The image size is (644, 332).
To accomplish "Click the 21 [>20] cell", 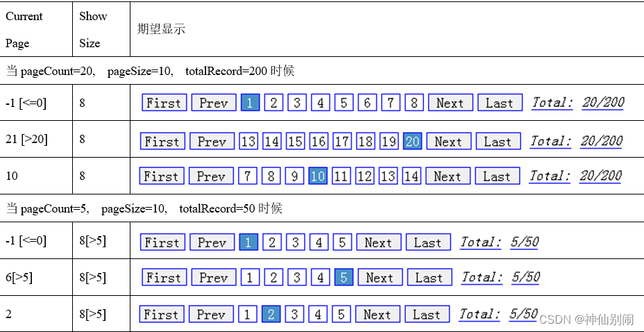I will pyautogui.click(x=36, y=140).
